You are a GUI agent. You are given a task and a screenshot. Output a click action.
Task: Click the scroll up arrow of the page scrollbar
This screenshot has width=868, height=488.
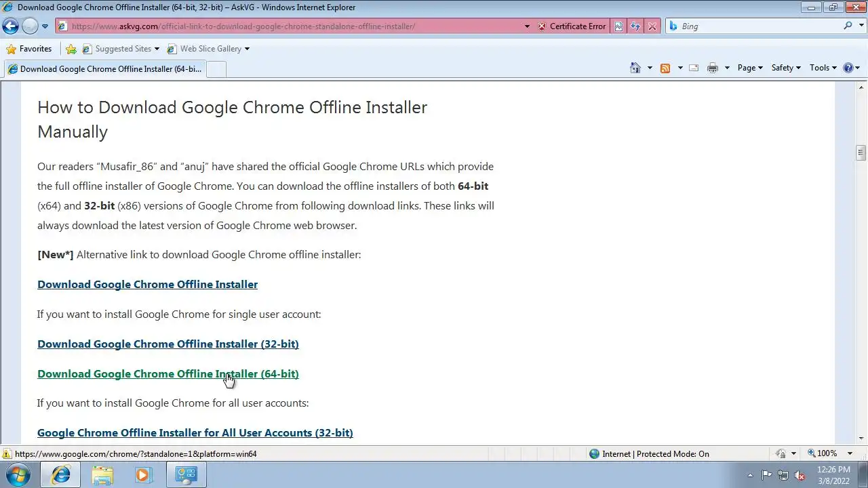861,87
